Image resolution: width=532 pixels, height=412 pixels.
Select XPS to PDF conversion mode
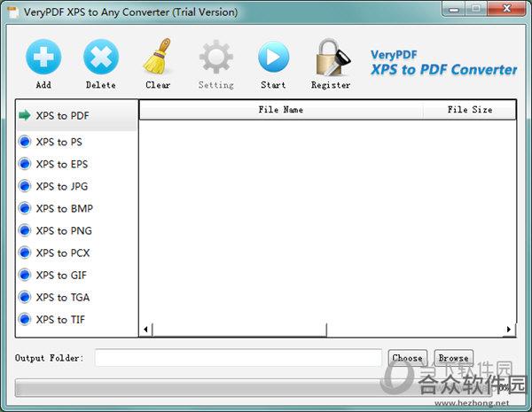(x=76, y=116)
